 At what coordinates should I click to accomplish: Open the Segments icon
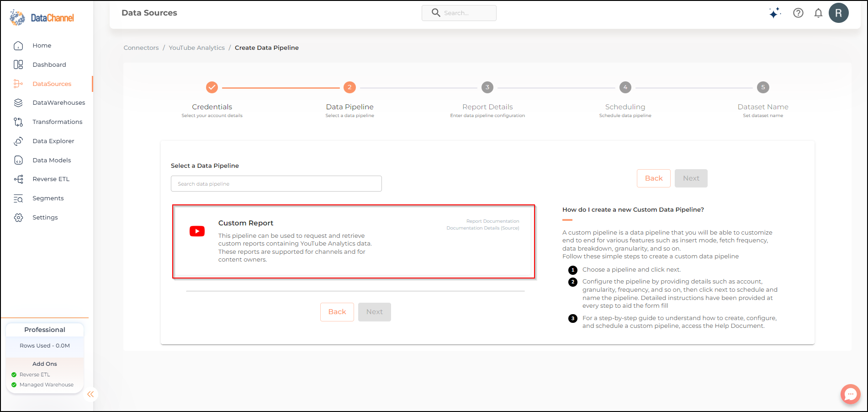click(18, 198)
